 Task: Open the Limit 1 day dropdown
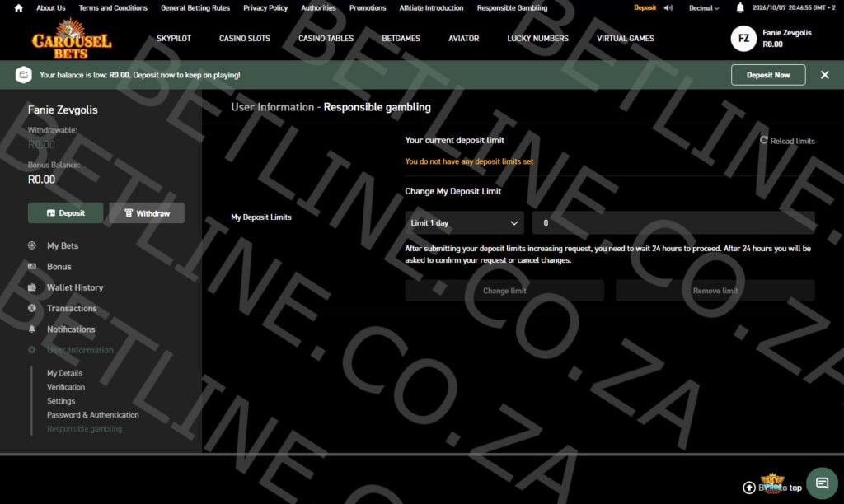coord(464,222)
